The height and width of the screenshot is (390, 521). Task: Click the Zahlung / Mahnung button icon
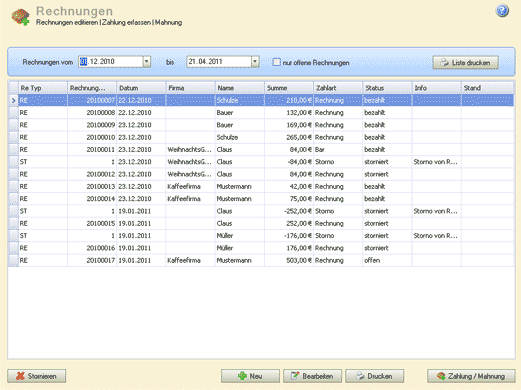click(x=441, y=376)
